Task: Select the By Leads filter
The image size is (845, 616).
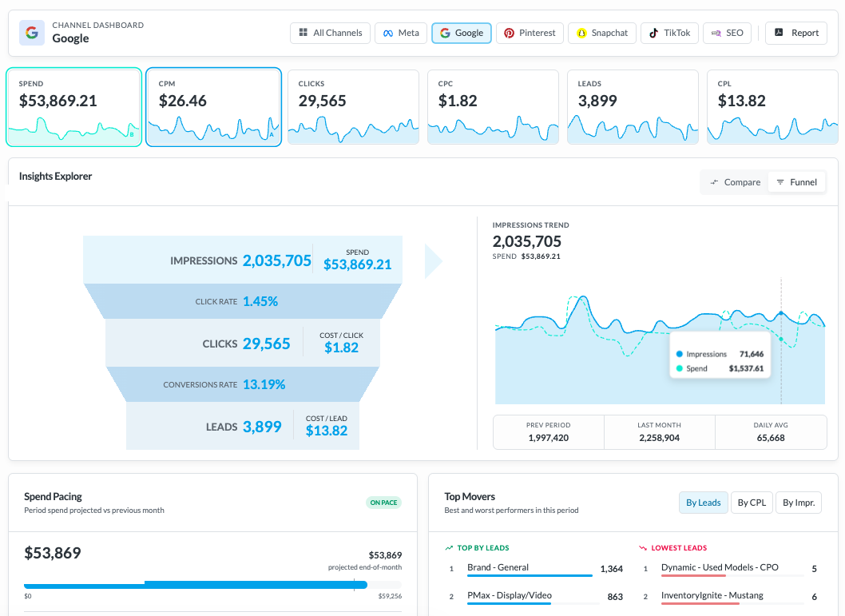Action: pyautogui.click(x=704, y=503)
